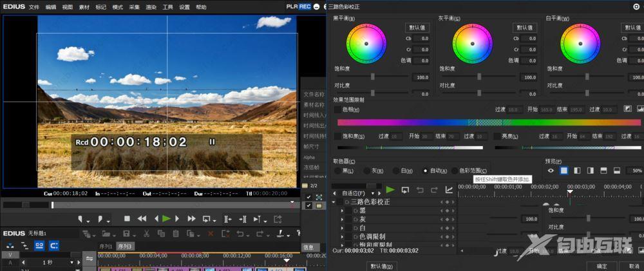The image size is (644, 271).
Task: Enable the 色相(H) checkbox
Action: click(337, 109)
